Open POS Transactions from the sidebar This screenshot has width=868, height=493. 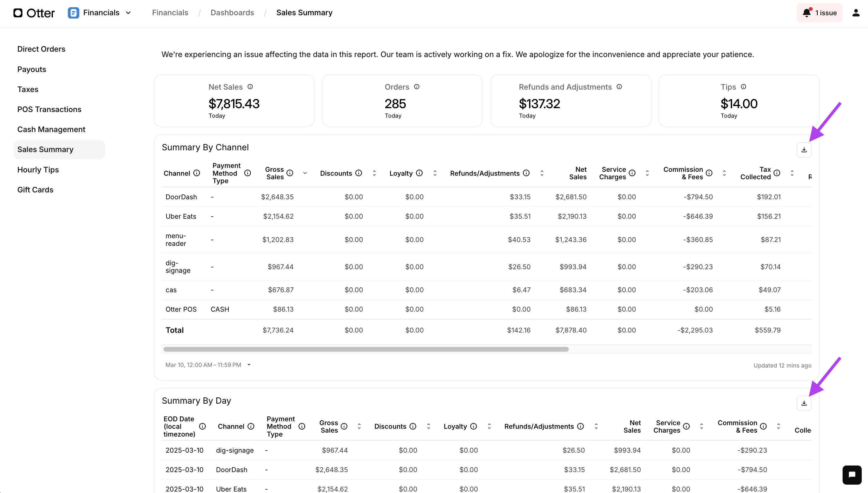coord(49,109)
